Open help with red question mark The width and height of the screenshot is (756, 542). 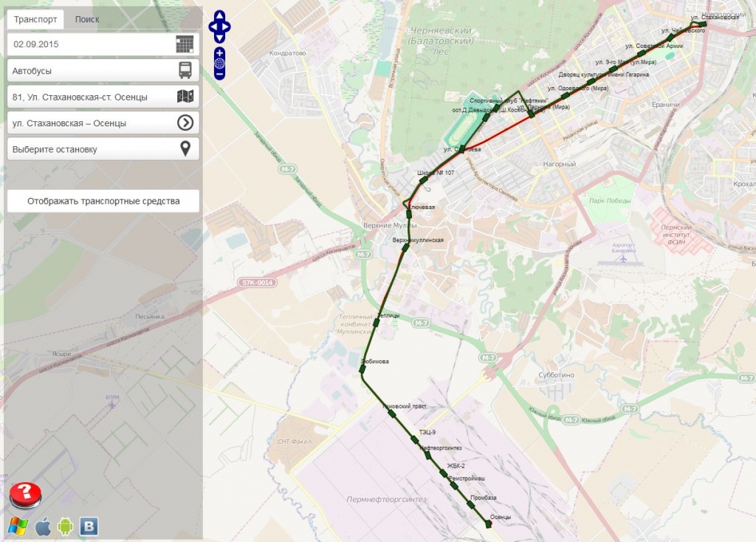point(25,495)
